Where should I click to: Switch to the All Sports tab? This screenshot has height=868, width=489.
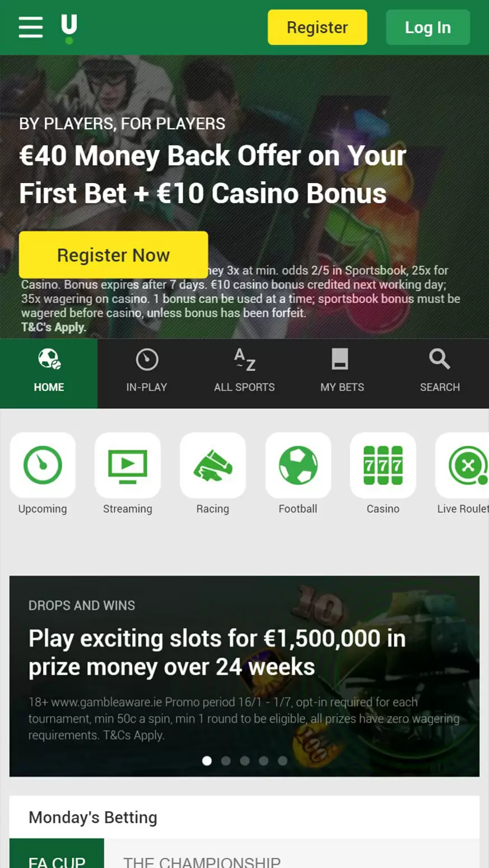coord(244,374)
